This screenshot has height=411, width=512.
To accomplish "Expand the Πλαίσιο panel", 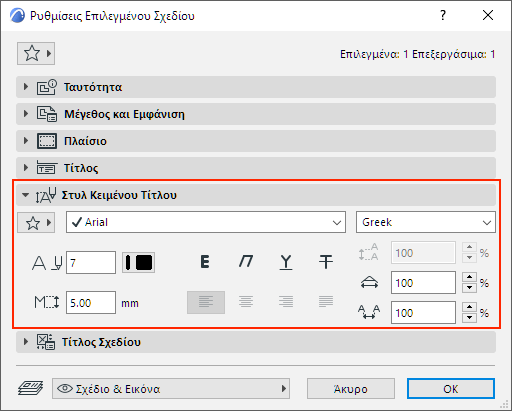I will (x=256, y=141).
